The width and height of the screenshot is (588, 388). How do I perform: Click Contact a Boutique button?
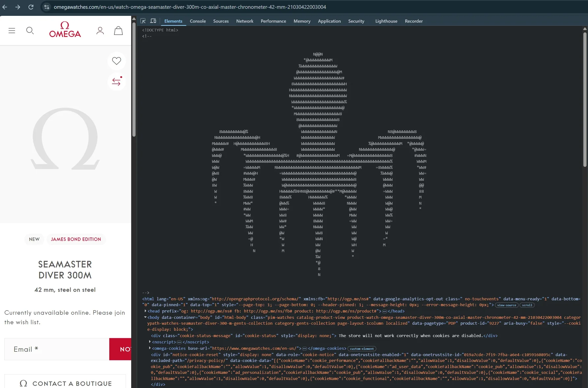click(x=65, y=382)
